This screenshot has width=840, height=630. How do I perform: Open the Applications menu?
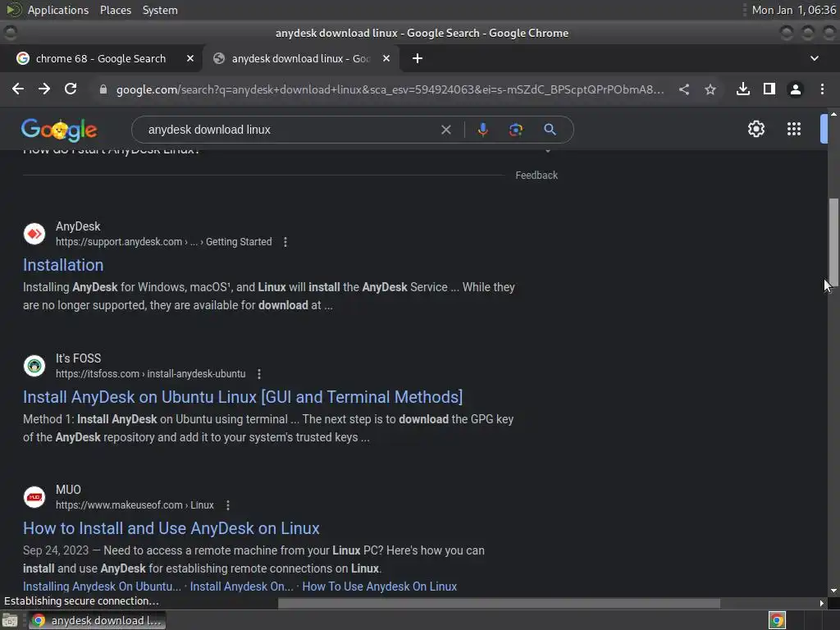[x=58, y=10]
